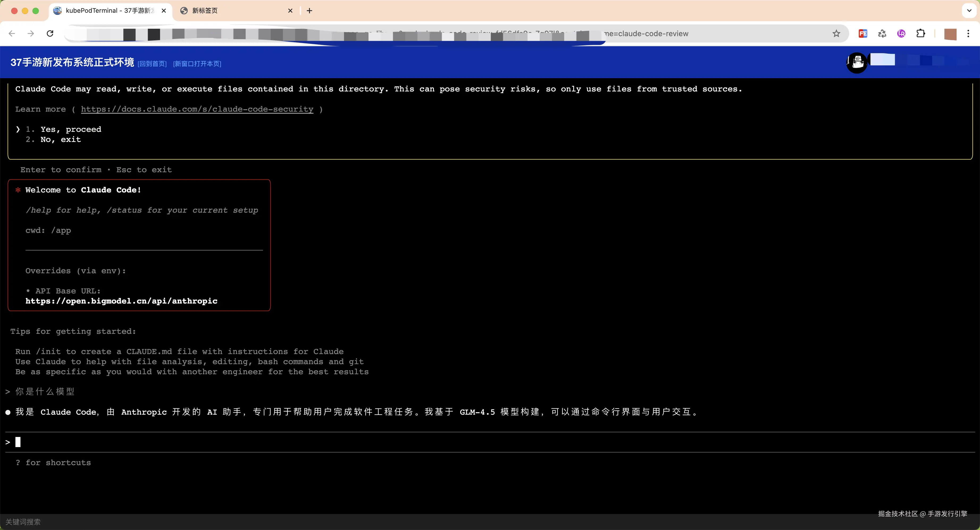Select option 2 No, exit
The height and width of the screenshot is (530, 980).
[61, 140]
